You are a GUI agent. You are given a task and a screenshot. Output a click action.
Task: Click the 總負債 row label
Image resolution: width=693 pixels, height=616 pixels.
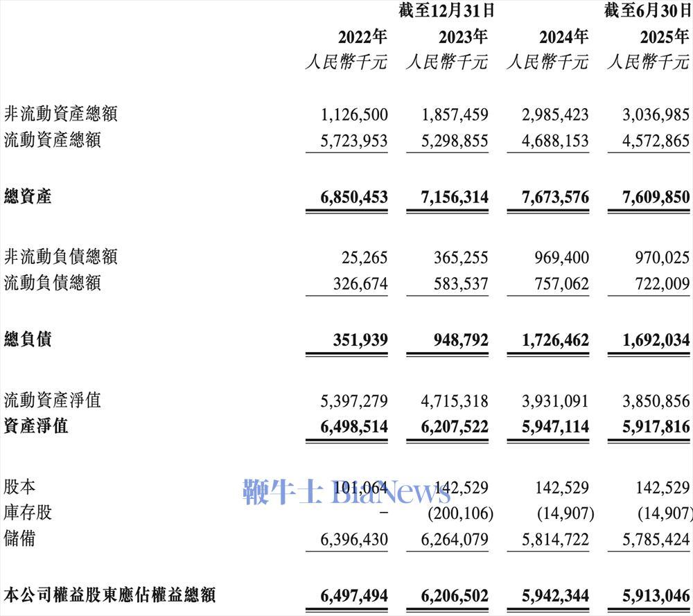28,340
